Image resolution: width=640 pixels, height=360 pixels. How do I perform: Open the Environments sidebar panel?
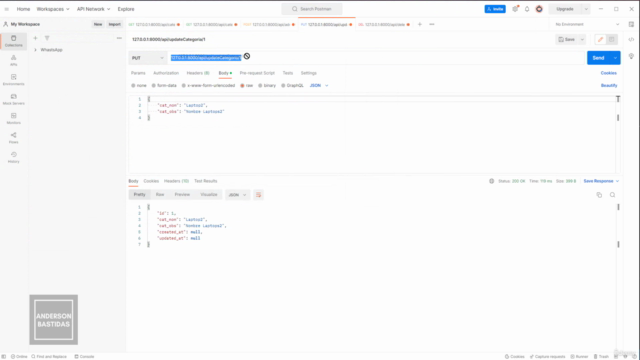(x=13, y=80)
